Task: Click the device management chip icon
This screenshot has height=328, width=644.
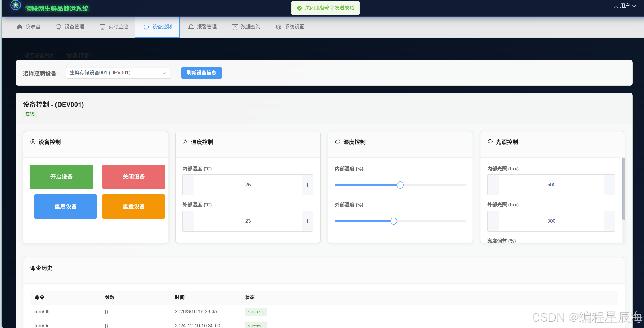Action: [x=59, y=27]
